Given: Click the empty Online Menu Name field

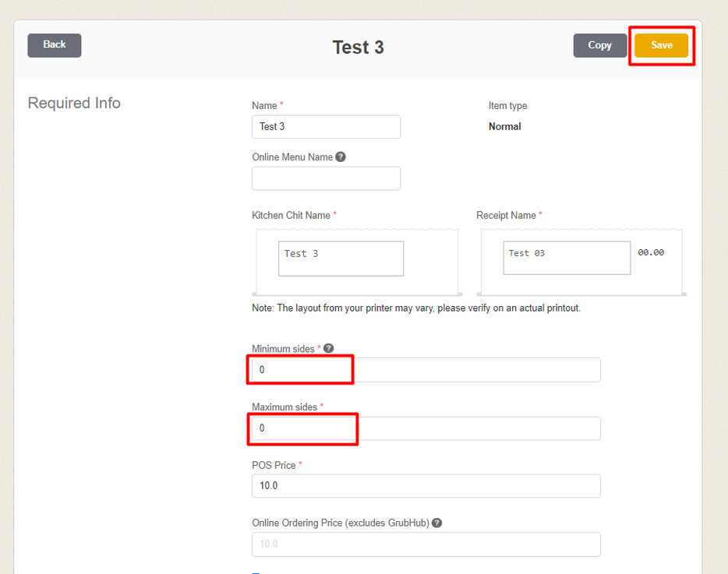Looking at the screenshot, I should 326,178.
